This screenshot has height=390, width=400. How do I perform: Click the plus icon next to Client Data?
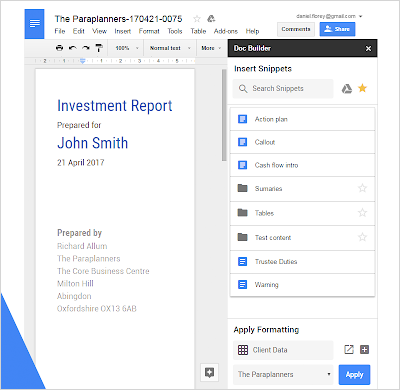click(x=364, y=350)
